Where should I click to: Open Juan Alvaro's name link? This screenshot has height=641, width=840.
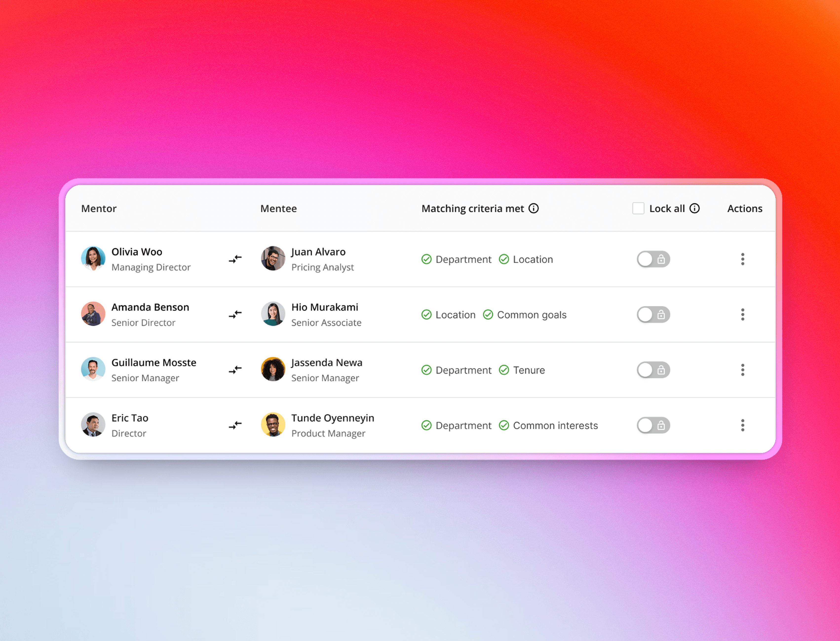point(318,252)
